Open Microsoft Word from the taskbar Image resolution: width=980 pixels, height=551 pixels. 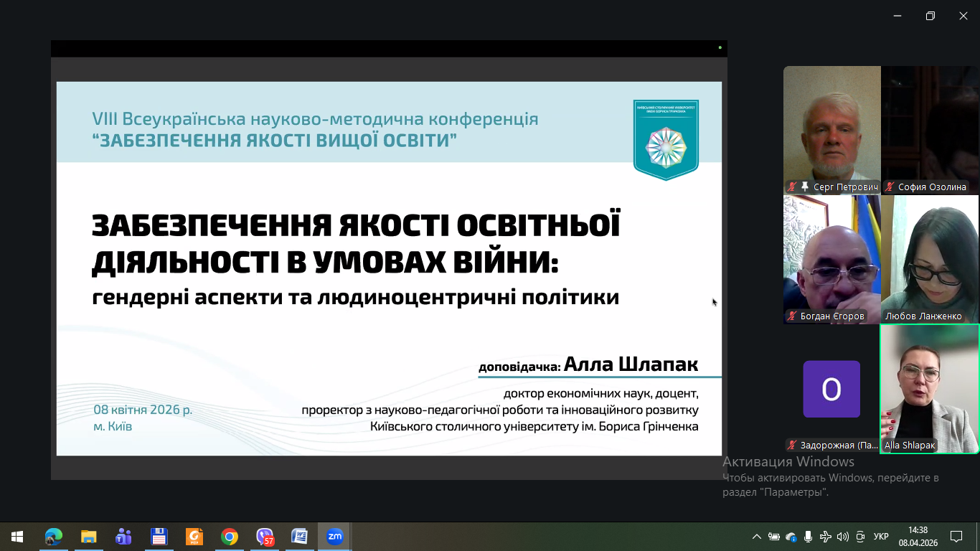pos(299,537)
